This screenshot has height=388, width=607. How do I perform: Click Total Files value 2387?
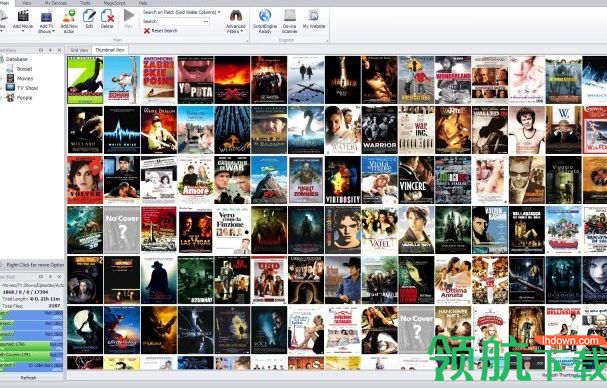click(x=54, y=306)
